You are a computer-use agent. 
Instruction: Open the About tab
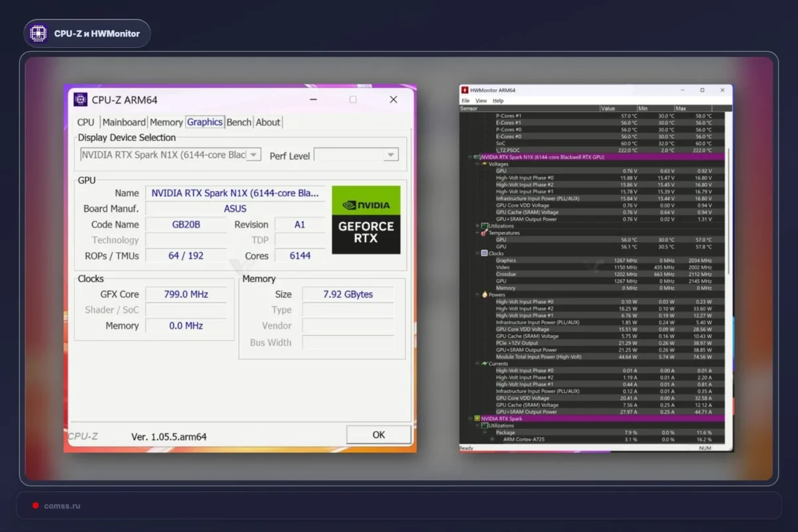pyautogui.click(x=268, y=122)
